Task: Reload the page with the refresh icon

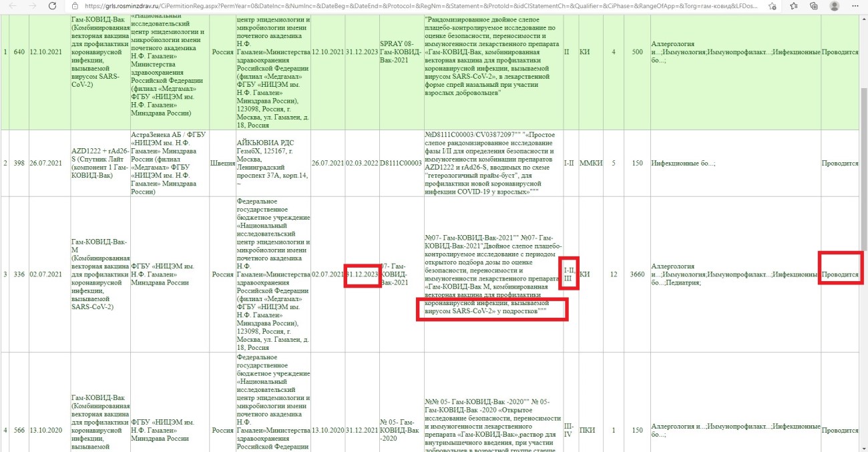Action: point(52,6)
